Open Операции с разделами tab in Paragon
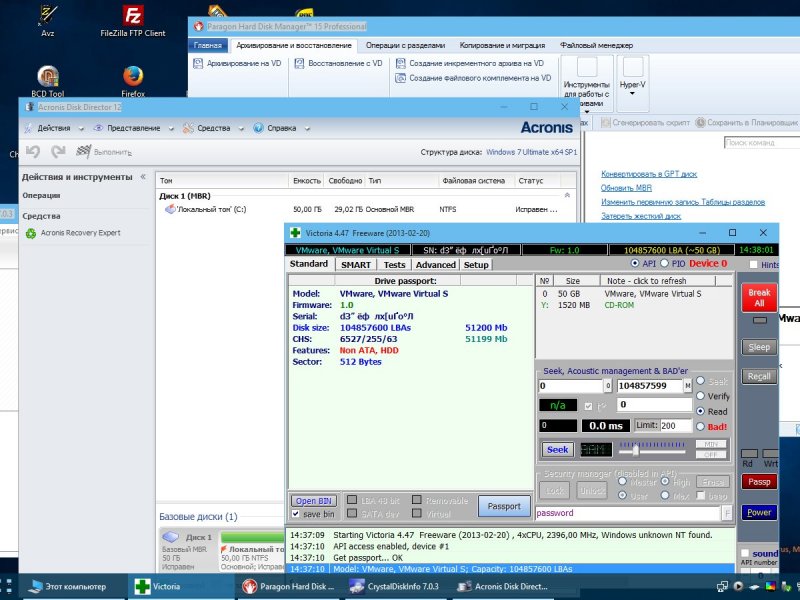This screenshot has width=800, height=600. pyautogui.click(x=405, y=45)
